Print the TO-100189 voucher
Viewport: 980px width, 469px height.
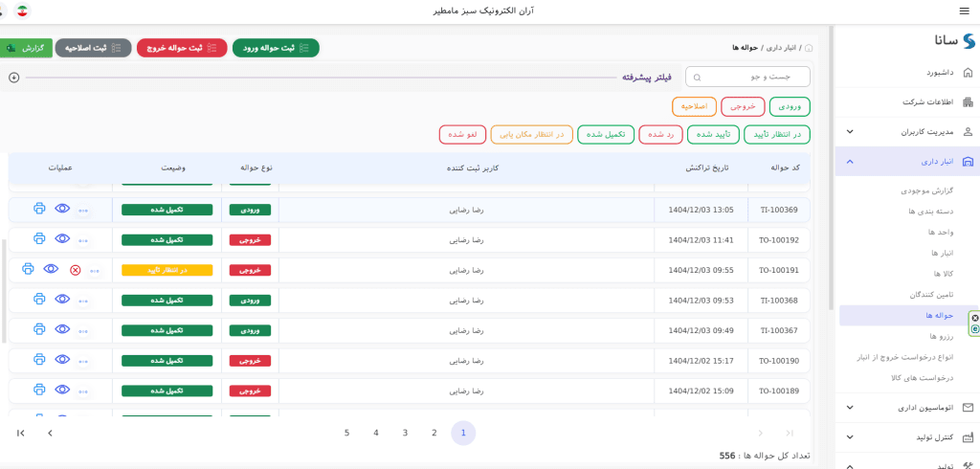point(39,390)
